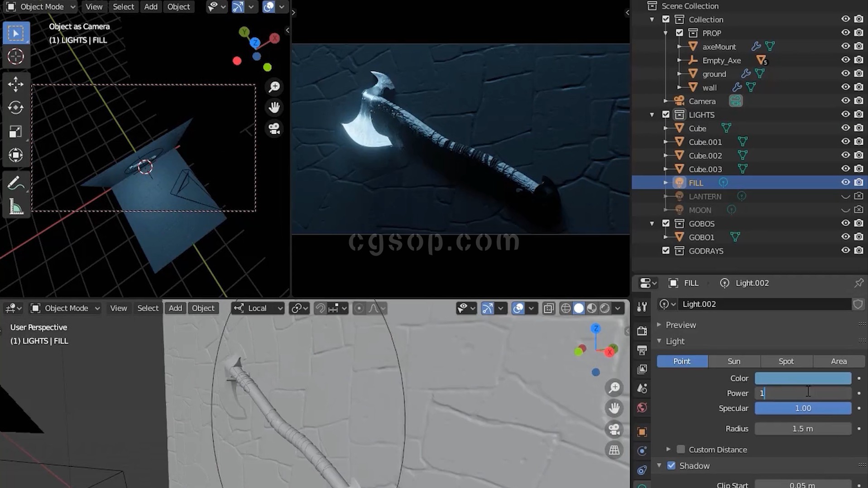Open Add menu in bottom viewport
This screenshot has width=868, height=488.
tap(175, 309)
